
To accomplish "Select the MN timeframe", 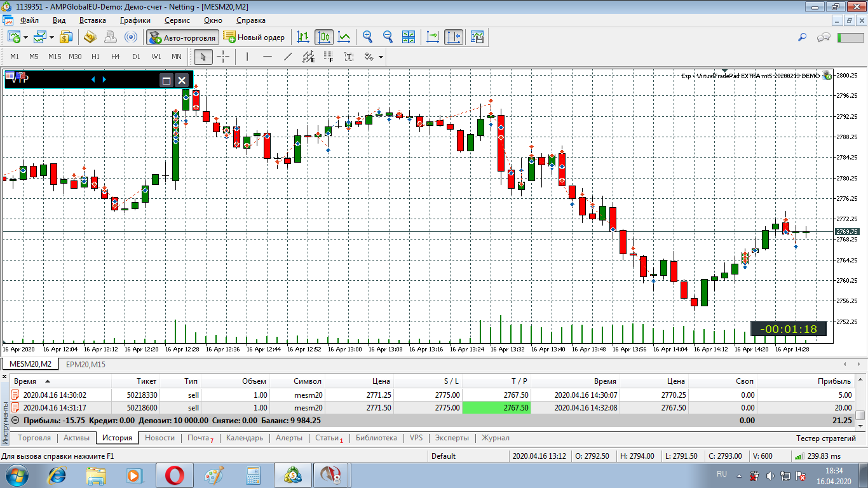I will click(177, 57).
